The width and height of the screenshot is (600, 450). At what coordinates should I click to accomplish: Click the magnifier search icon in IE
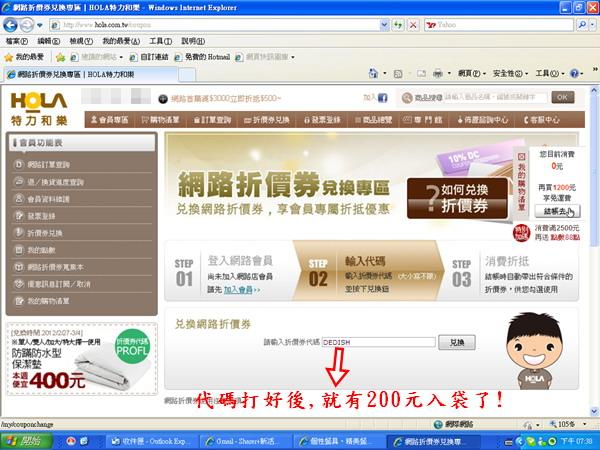582,25
